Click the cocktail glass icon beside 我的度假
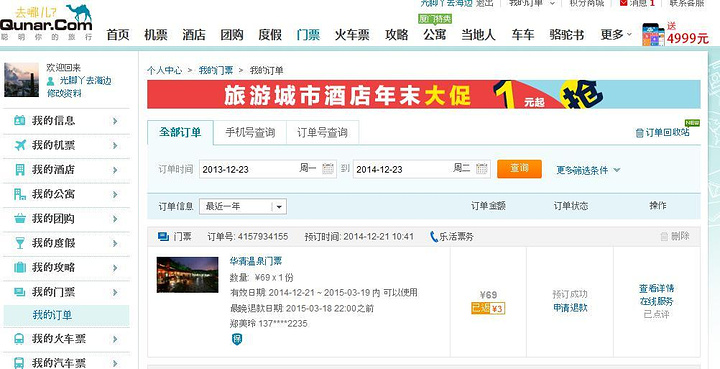Screen dimensions: 720x369 point(20,243)
